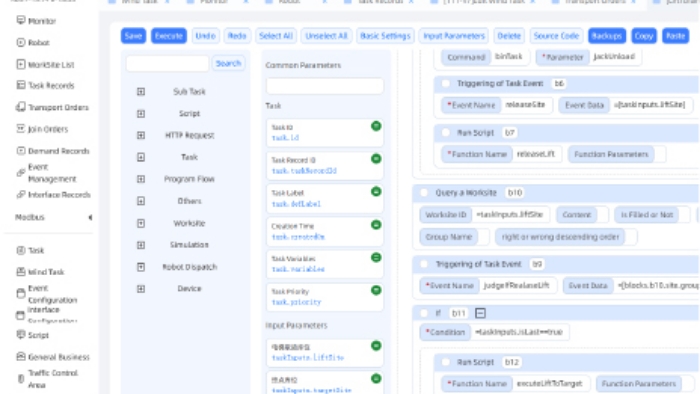The height and width of the screenshot is (394, 700).
Task: Expand the Robot Dispatch tree node
Action: 141,267
